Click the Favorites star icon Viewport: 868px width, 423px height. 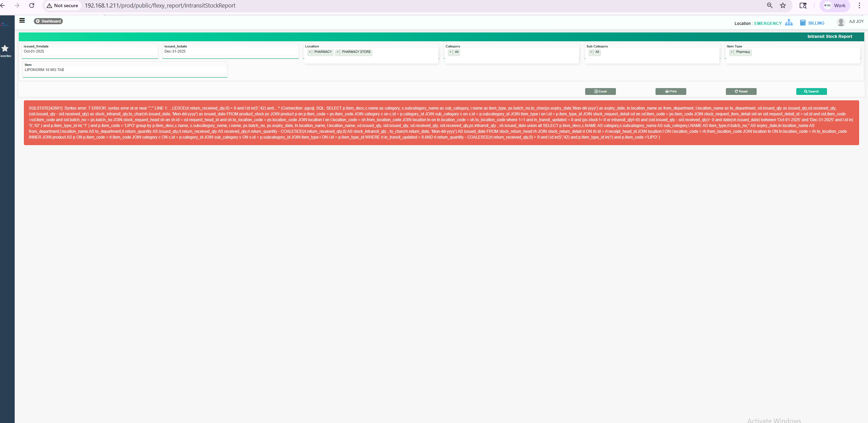pyautogui.click(x=5, y=48)
